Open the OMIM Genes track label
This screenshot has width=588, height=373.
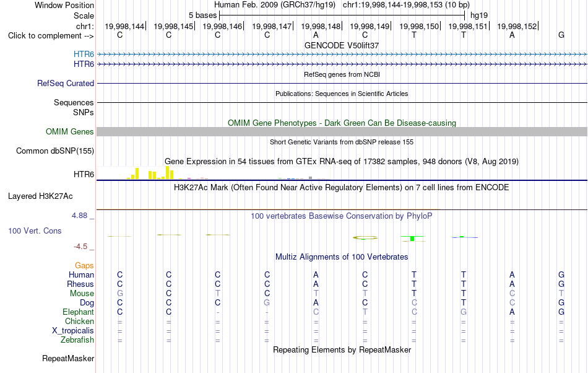[x=70, y=132]
